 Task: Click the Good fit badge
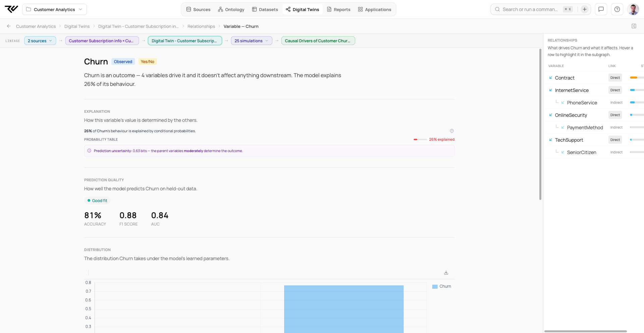click(97, 200)
